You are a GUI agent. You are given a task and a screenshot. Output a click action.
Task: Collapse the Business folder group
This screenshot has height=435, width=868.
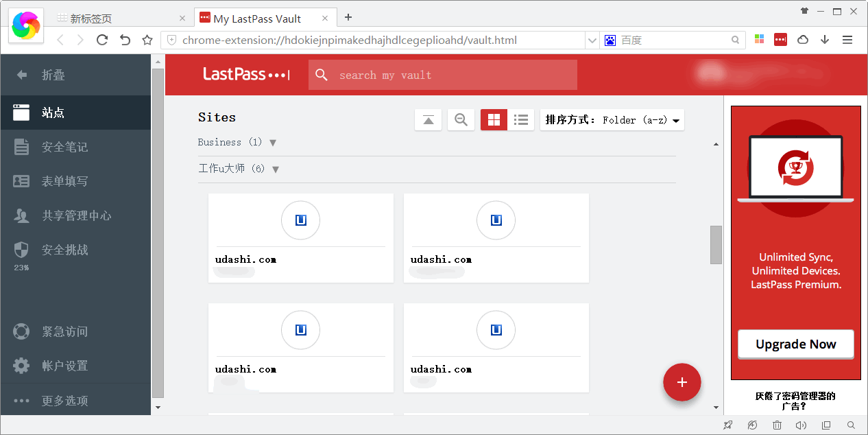[x=273, y=143]
